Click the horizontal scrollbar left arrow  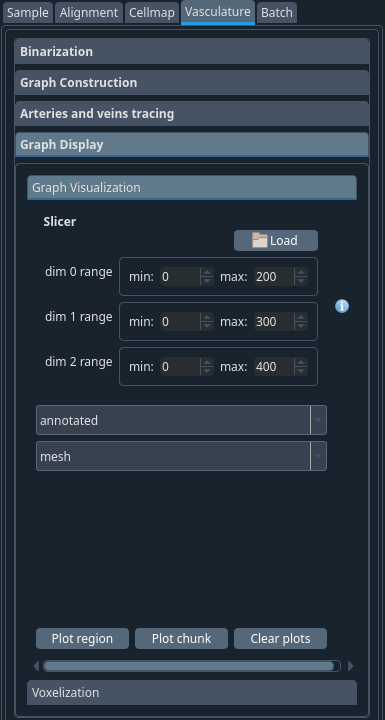click(36, 666)
